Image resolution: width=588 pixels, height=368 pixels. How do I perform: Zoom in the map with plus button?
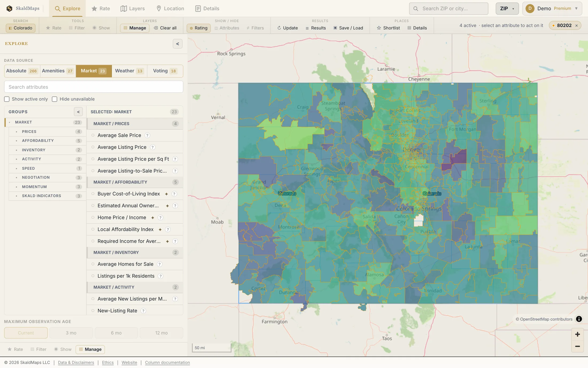click(x=577, y=334)
